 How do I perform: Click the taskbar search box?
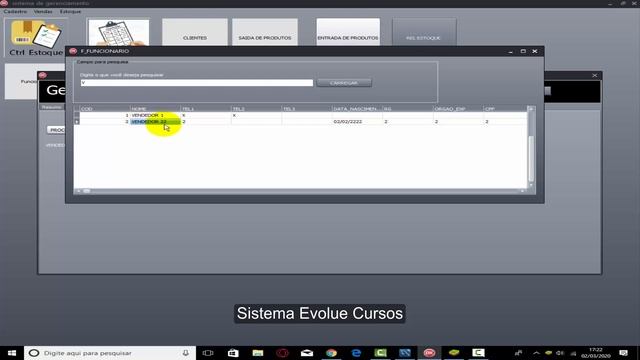[x=110, y=353]
